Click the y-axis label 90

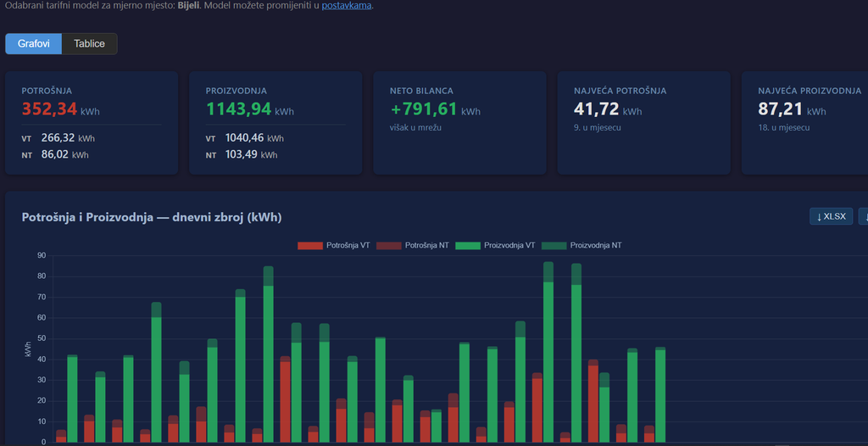(x=41, y=255)
